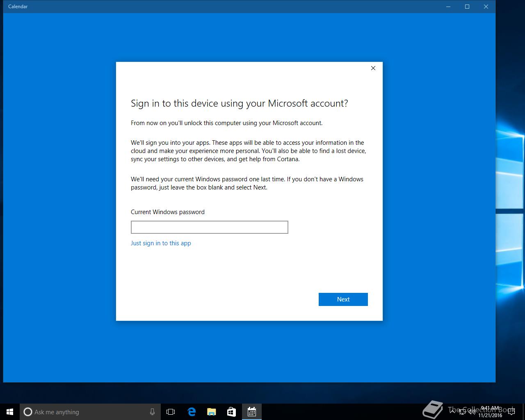Close the Microsoft account sign-in dialog
525x420 pixels.
coord(373,68)
